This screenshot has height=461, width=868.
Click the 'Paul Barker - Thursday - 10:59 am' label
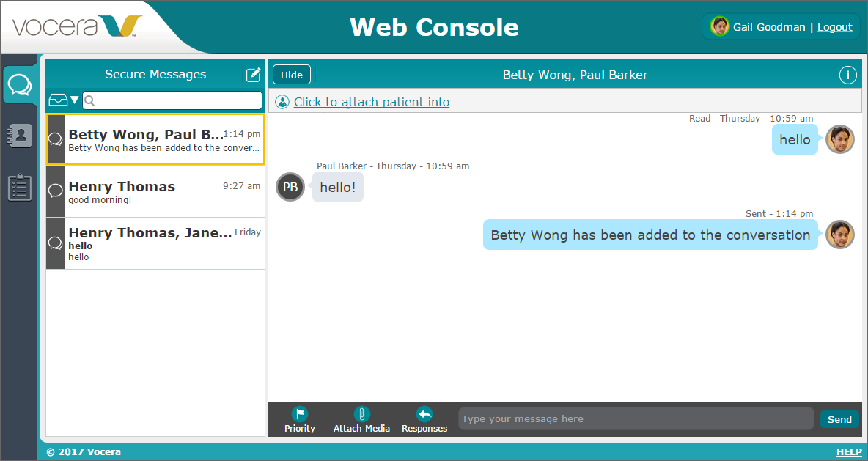(x=393, y=166)
